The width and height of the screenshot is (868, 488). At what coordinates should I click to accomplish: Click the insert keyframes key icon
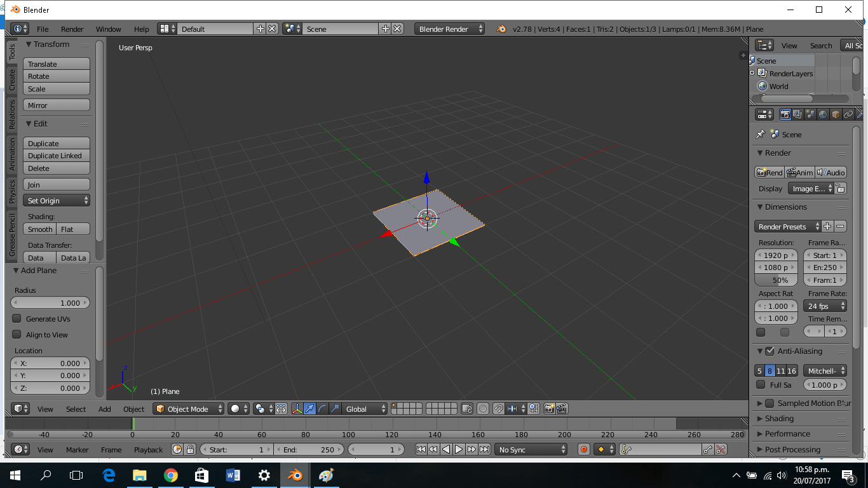pyautogui.click(x=708, y=450)
